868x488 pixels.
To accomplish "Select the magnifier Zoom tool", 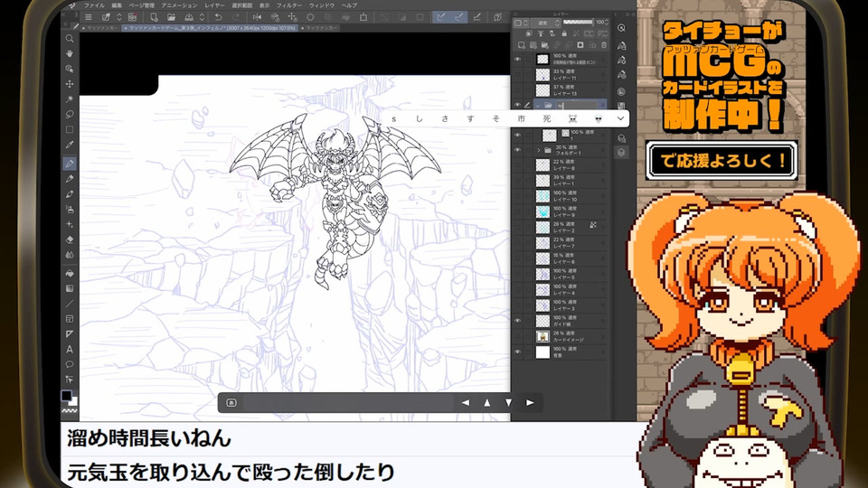I will coord(70,38).
